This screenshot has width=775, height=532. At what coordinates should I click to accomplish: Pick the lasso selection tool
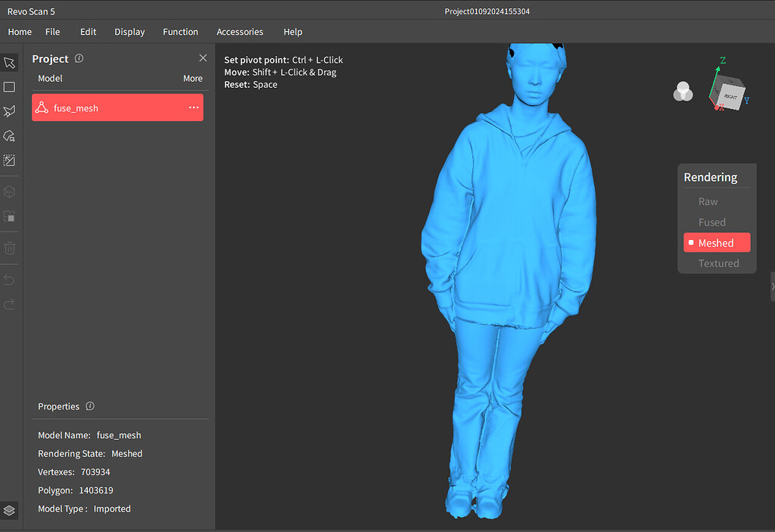[9, 135]
